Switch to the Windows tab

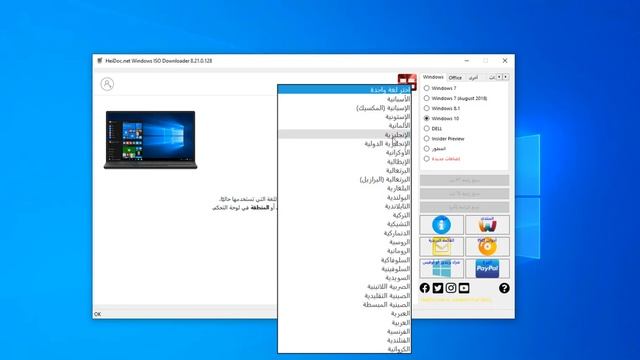[x=433, y=77]
